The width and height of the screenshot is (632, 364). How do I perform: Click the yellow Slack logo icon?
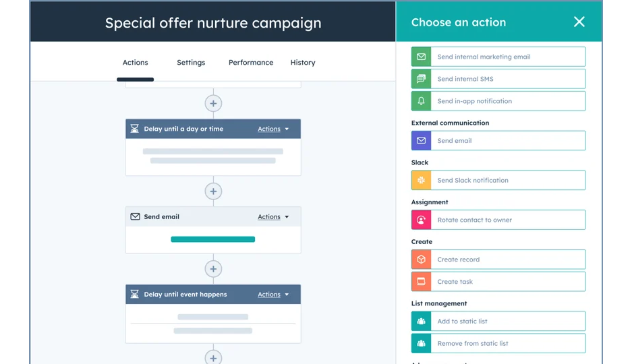coord(421,180)
